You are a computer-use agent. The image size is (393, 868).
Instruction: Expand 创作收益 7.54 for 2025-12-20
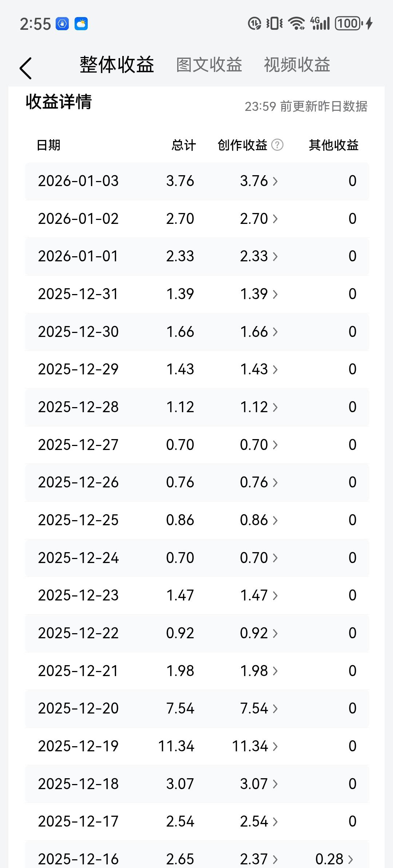259,708
